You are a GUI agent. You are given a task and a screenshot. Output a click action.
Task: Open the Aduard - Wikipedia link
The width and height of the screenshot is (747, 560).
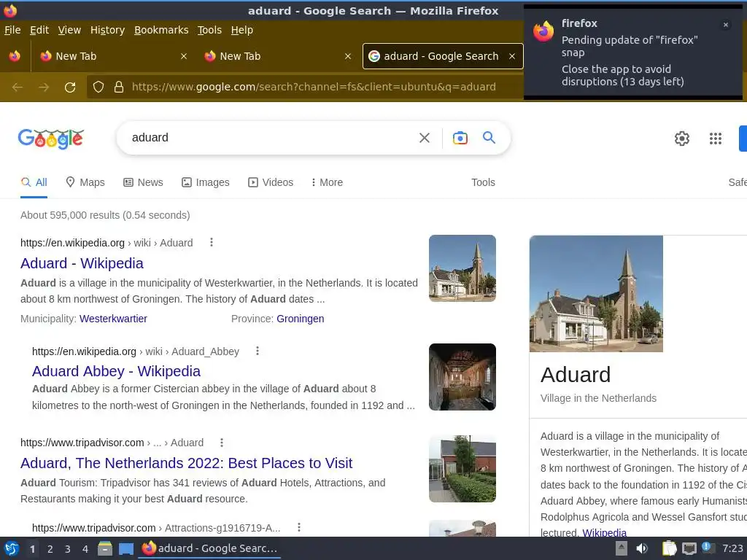pos(82,263)
